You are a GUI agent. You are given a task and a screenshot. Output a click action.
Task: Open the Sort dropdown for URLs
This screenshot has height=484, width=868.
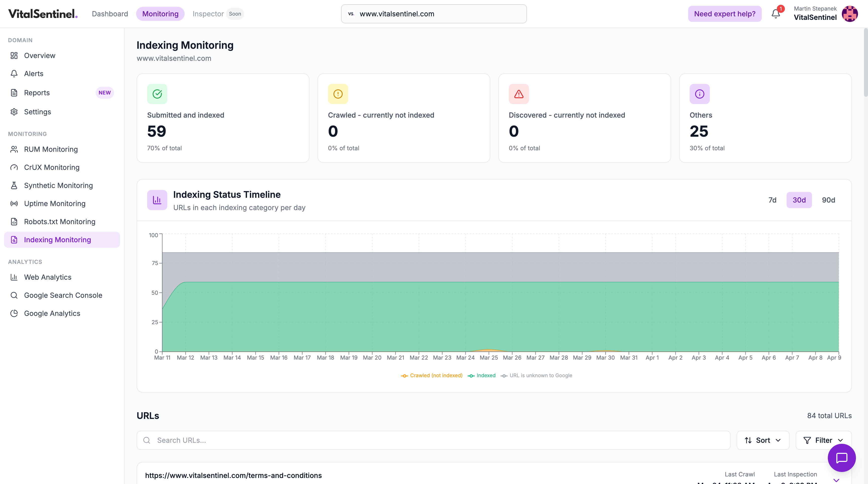(763, 440)
